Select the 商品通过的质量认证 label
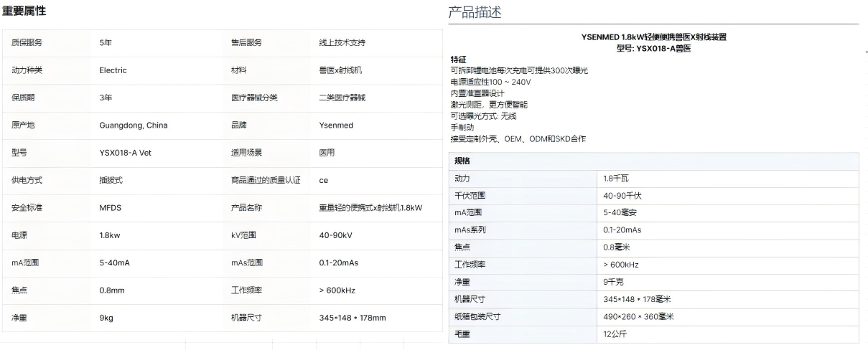The width and height of the screenshot is (868, 350). pos(266,180)
